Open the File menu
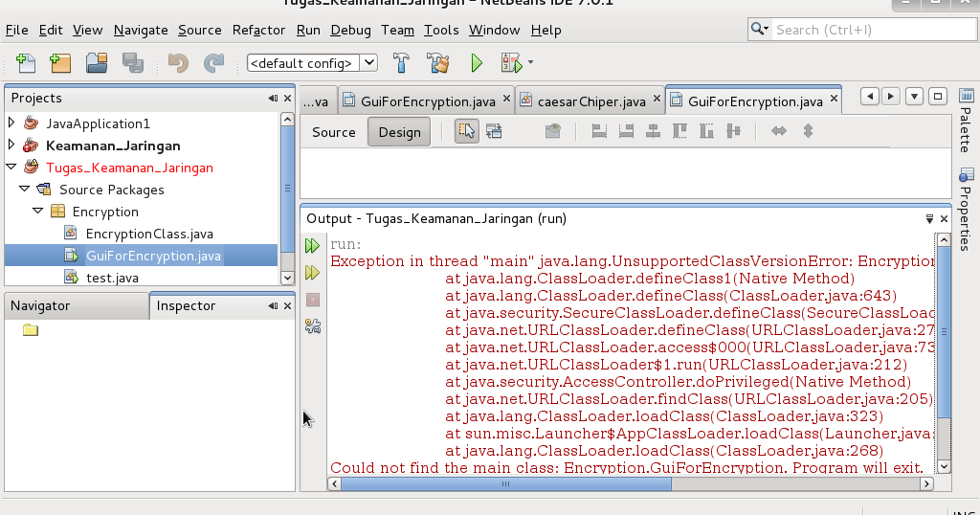This screenshot has width=980, height=515. 17,30
